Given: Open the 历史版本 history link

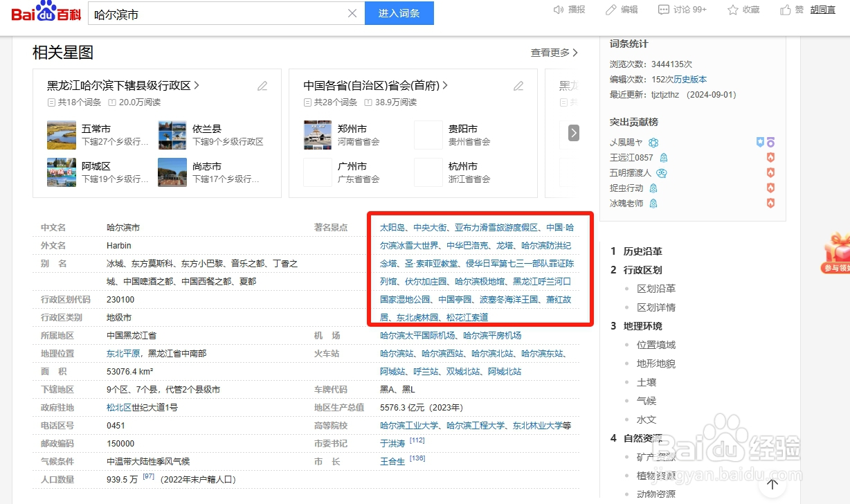Looking at the screenshot, I should (x=690, y=79).
